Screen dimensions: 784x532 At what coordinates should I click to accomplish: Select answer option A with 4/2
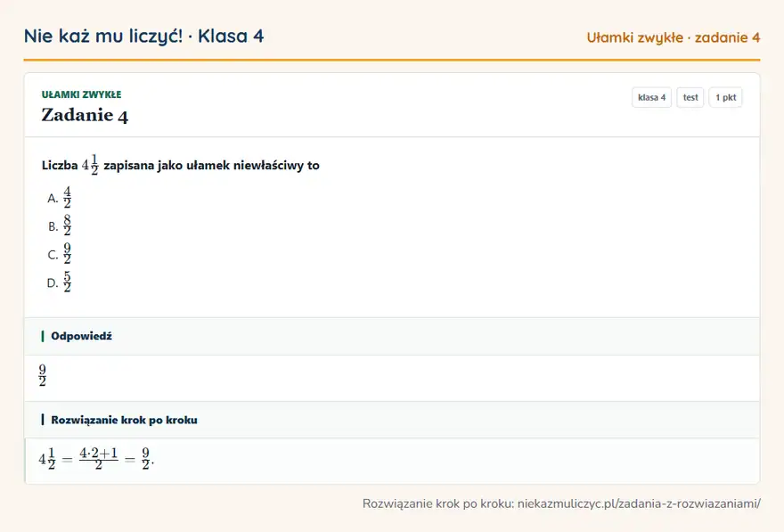click(x=60, y=198)
